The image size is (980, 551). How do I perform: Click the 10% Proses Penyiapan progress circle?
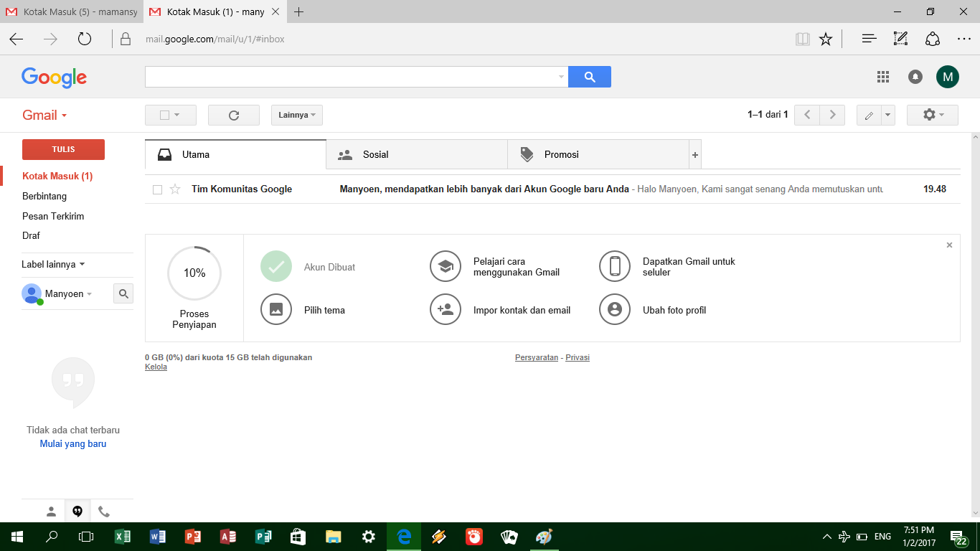click(194, 273)
